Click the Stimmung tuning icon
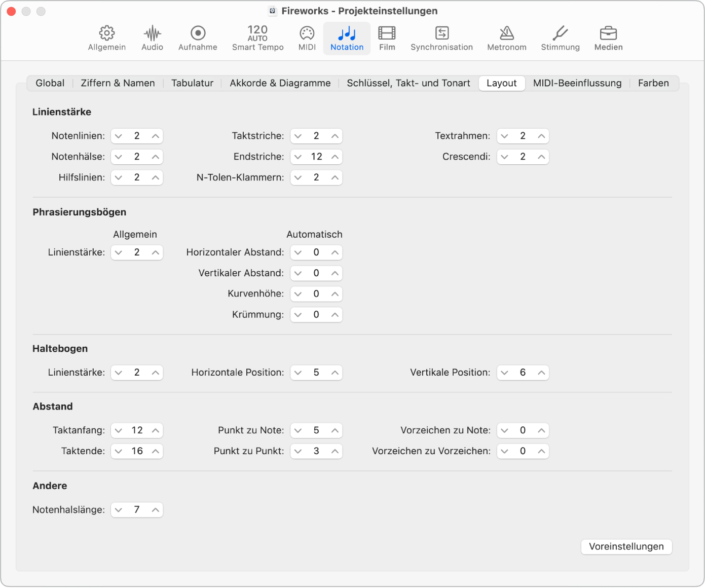 click(560, 38)
